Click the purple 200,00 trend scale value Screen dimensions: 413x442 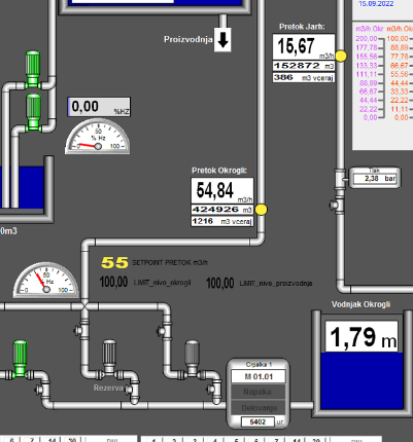[366, 39]
